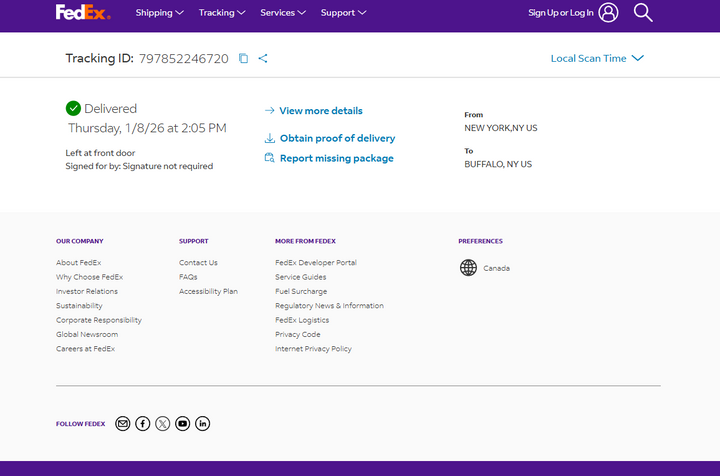The width and height of the screenshot is (720, 476).
Task: Click origin NEW YORK,NY US text
Action: pos(501,128)
